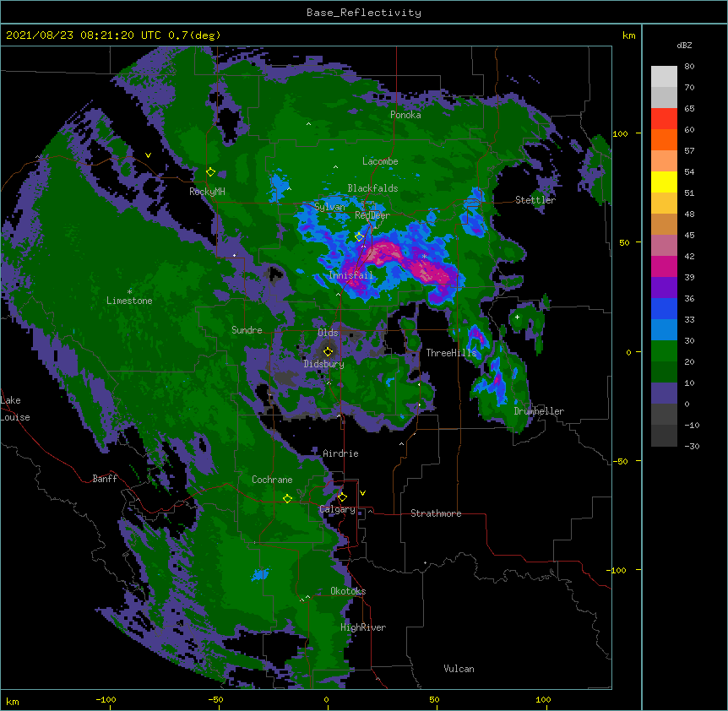Image resolution: width=728 pixels, height=711 pixels.
Task: Click the Vulcan label
Action: click(459, 669)
